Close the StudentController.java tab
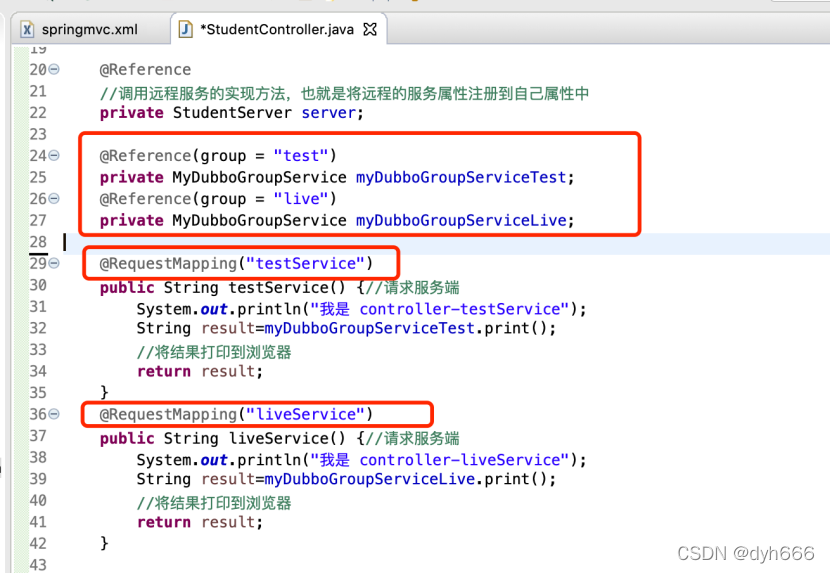 coord(370,29)
